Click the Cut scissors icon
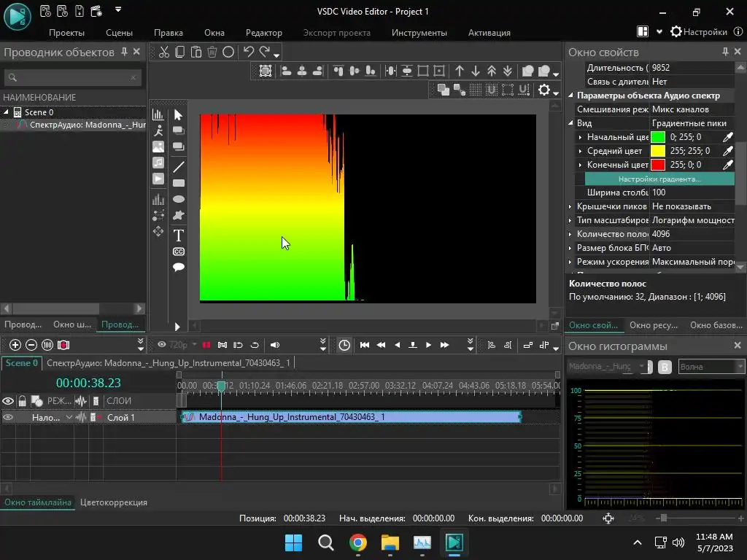Screen dimensions: 747x560 pyautogui.click(x=164, y=52)
